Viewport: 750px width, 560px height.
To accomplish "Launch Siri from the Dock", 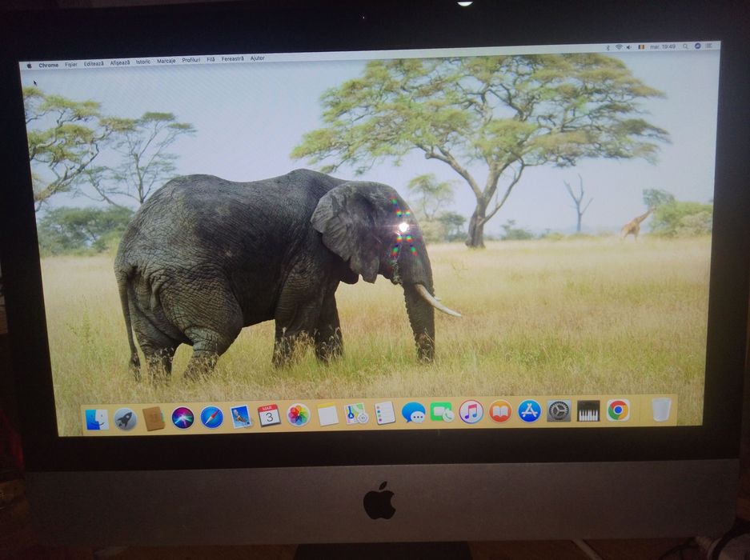I will (182, 418).
